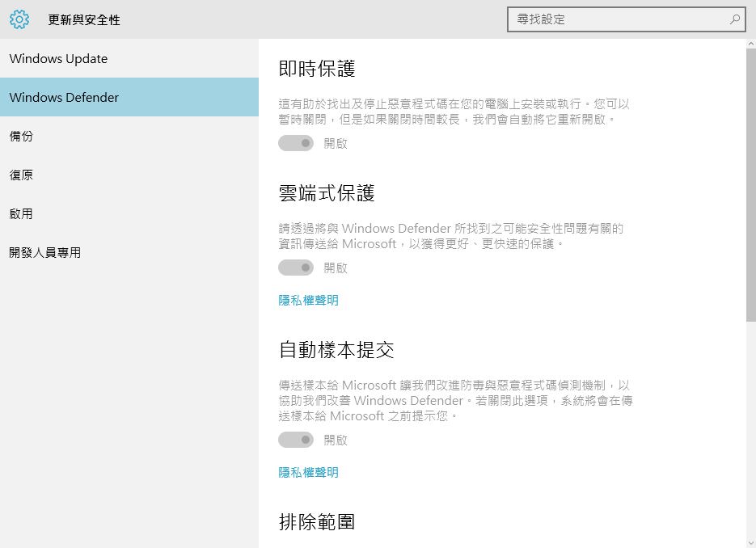This screenshot has width=756, height=548.
Task: Open 隱私權聲明 link under 雲端式保護
Action: coord(309,300)
